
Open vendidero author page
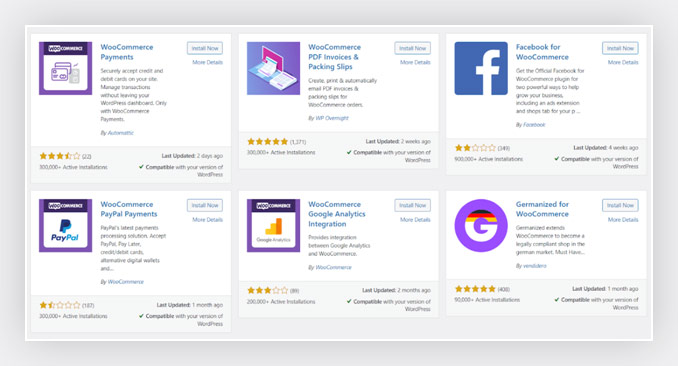[534, 266]
